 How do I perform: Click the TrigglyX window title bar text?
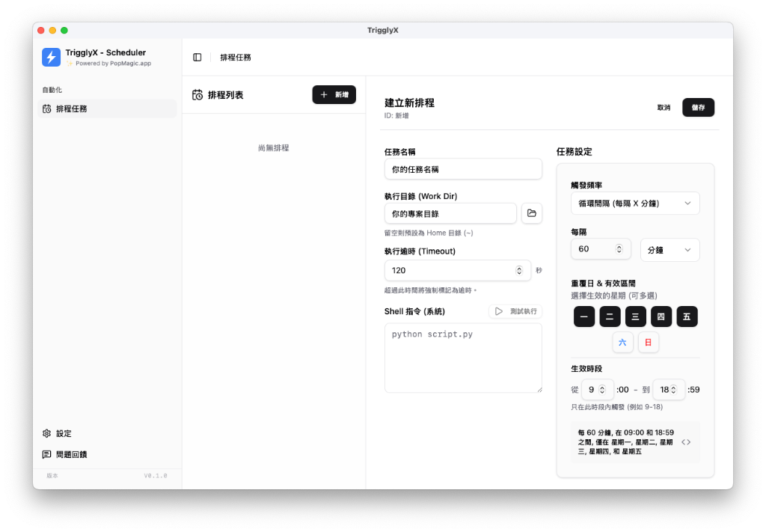(383, 30)
